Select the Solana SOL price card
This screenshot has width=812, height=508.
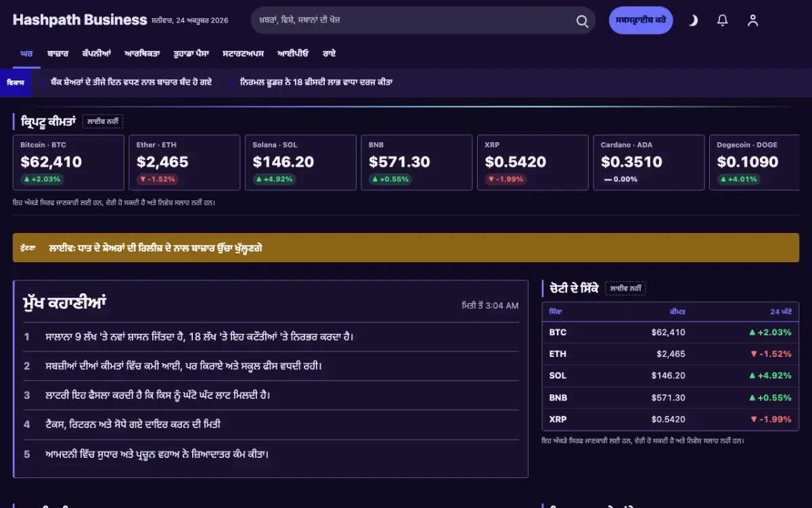tap(300, 163)
